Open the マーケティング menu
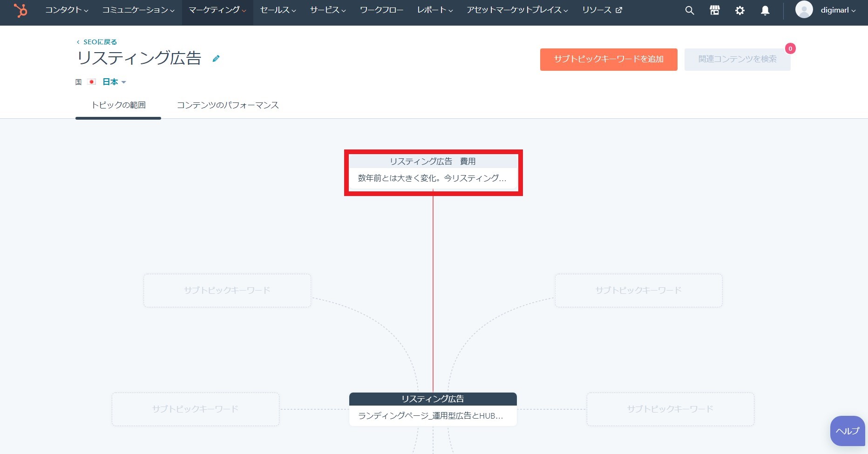Screen dimensions: 868x454 217,10
